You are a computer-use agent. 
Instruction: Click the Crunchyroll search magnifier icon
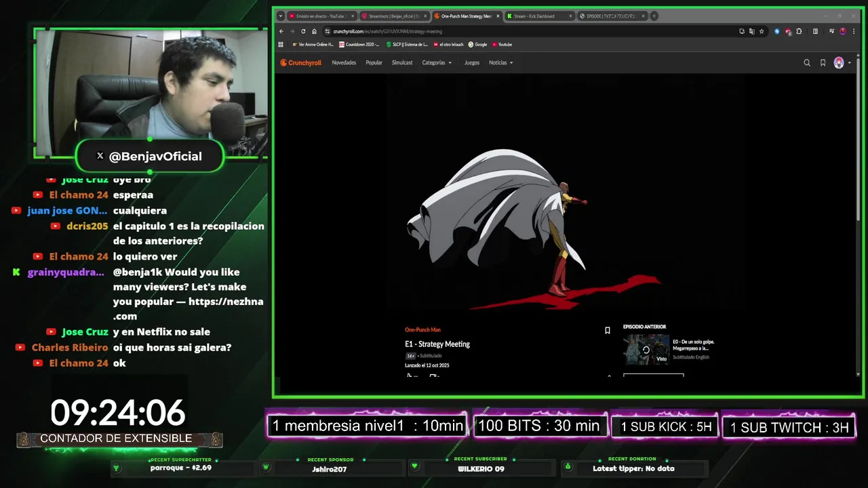click(x=807, y=63)
